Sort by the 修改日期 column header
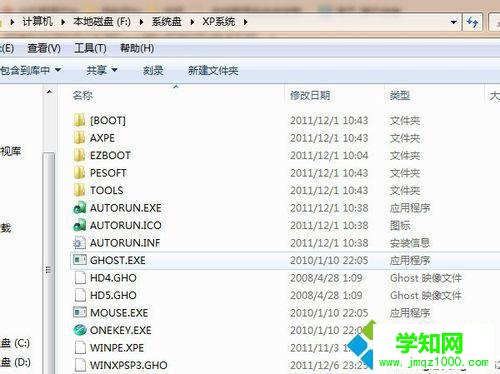Screen dimensions: 500x374 pos(310,96)
